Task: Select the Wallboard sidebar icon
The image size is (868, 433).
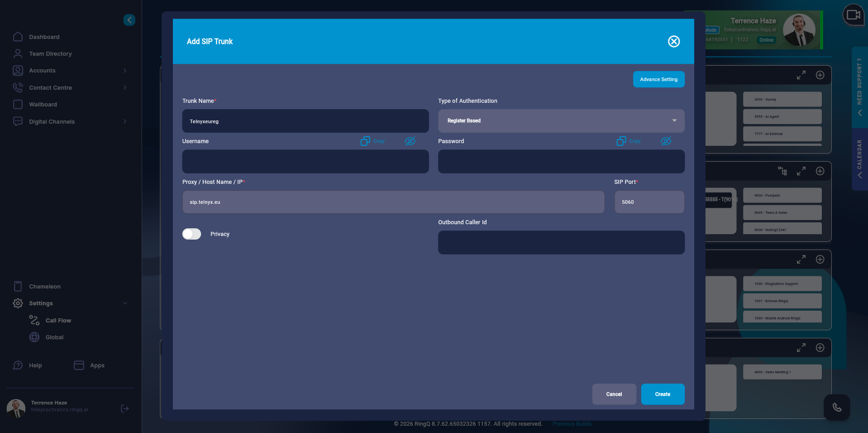Action: [x=18, y=104]
